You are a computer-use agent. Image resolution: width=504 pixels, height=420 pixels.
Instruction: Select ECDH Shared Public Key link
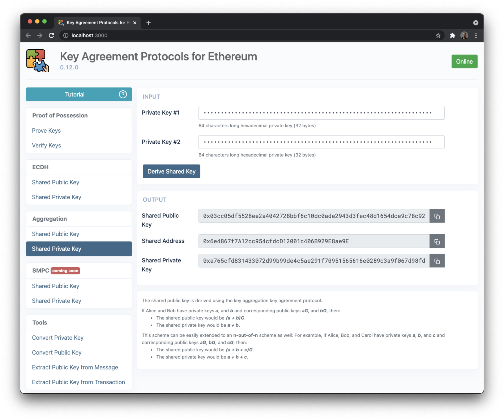tap(56, 182)
